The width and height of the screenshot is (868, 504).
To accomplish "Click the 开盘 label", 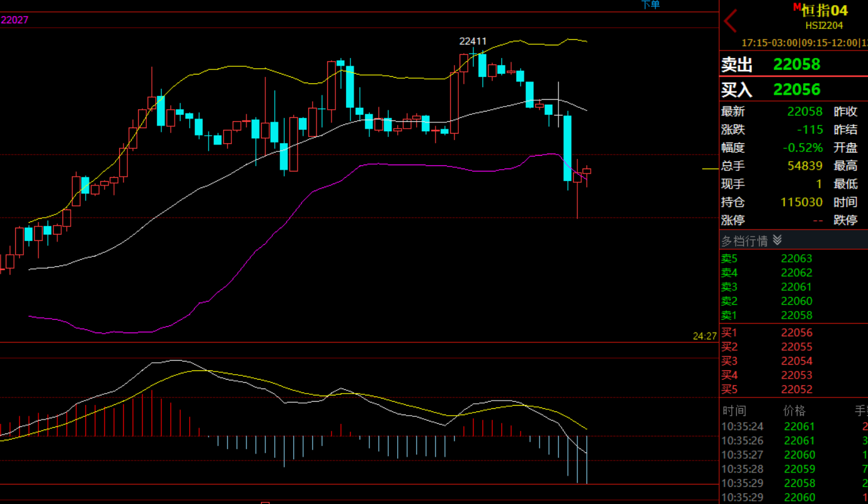I will click(x=845, y=148).
